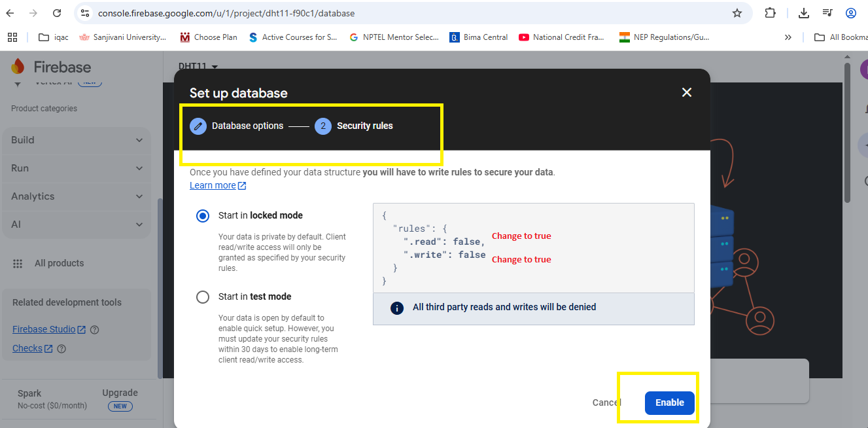Open the browser Downloads icon
The width and height of the screenshot is (868, 428).
pyautogui.click(x=805, y=13)
